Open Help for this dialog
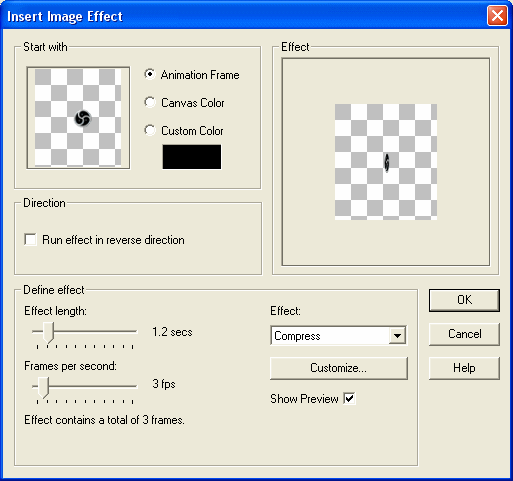Screen dimensions: 513x481 [x=464, y=368]
